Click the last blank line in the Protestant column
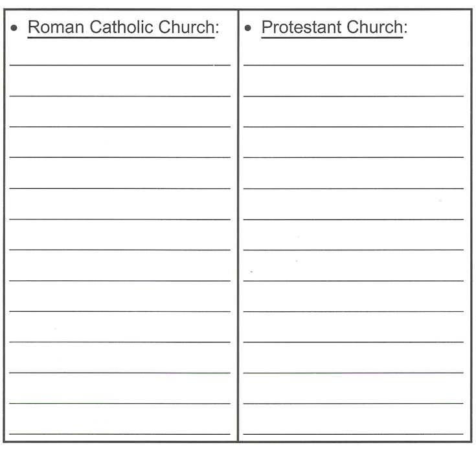Viewport: 476px width, 451px height. coord(354,433)
